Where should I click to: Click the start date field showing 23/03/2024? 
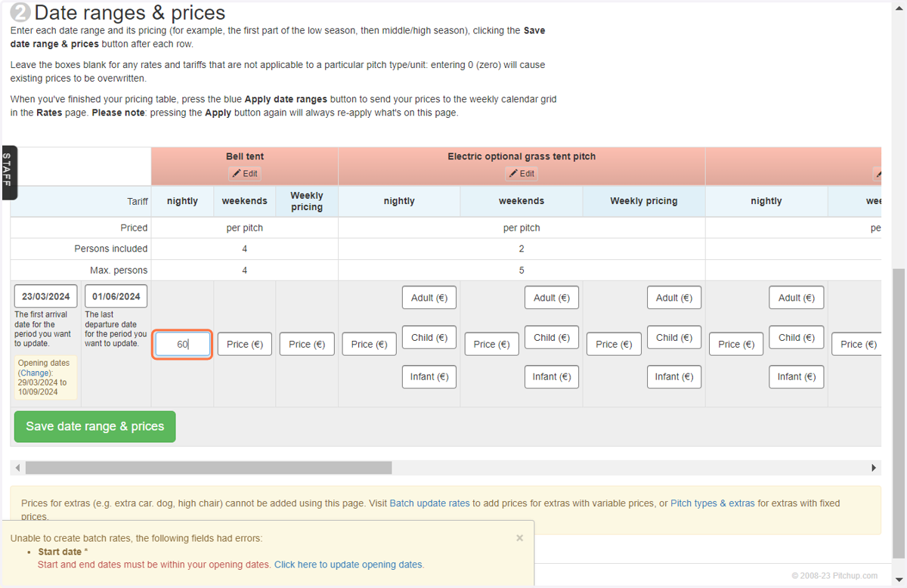(x=46, y=296)
